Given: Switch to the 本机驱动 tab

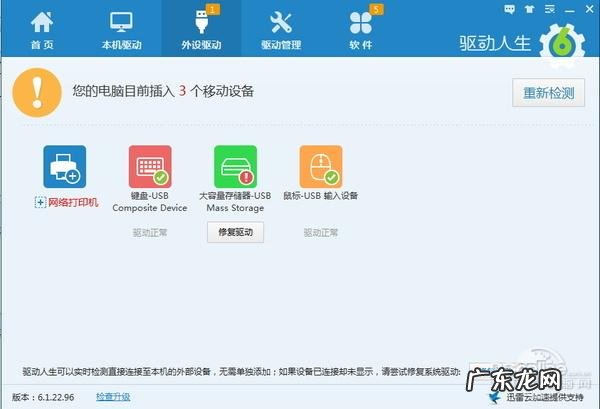Looking at the screenshot, I should pyautogui.click(x=122, y=30).
